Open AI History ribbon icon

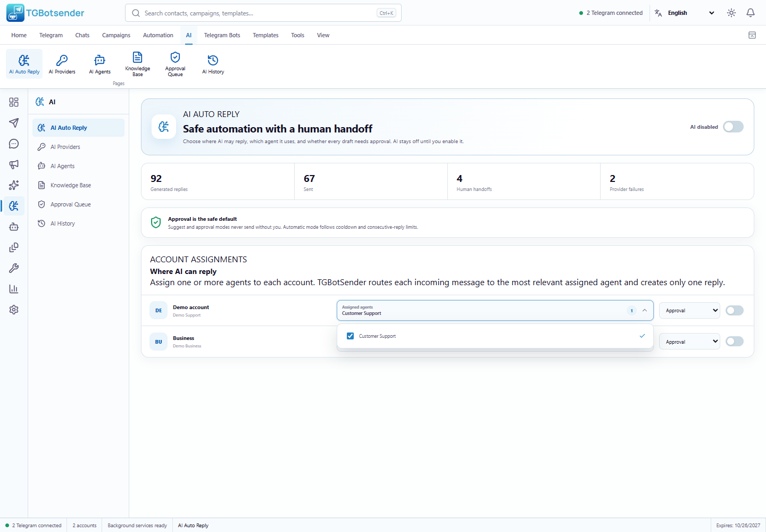click(x=213, y=64)
